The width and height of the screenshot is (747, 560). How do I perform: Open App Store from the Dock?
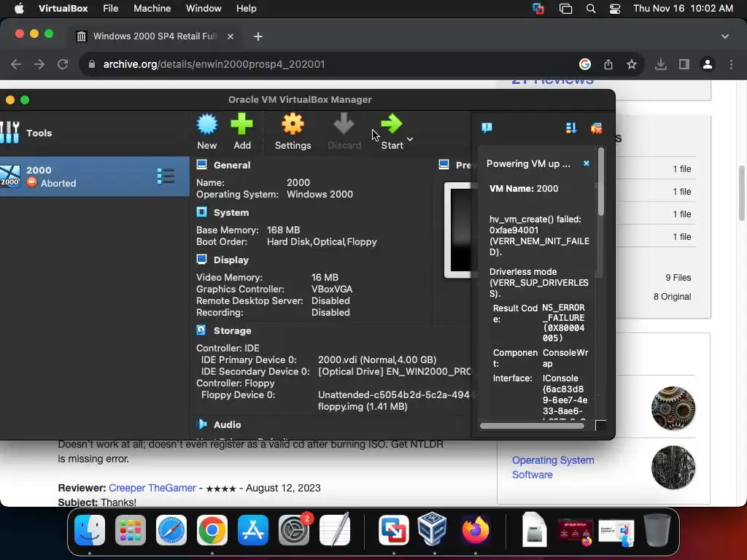tap(253, 530)
